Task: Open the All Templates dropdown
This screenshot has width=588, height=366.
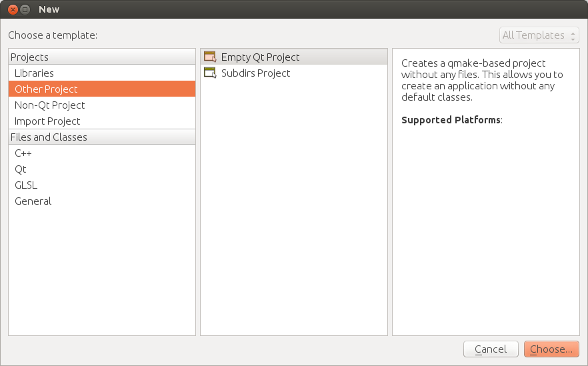Action: click(539, 35)
